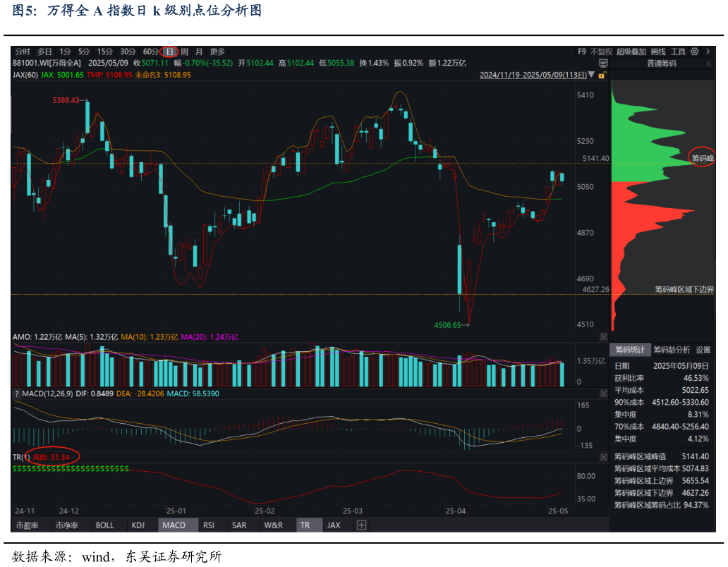Open the 更多 period options
The image size is (728, 567).
(217, 51)
